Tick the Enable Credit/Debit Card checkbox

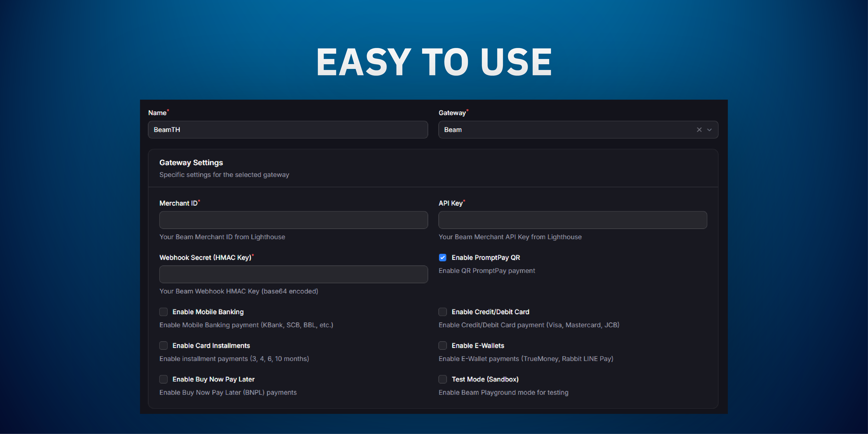point(442,312)
